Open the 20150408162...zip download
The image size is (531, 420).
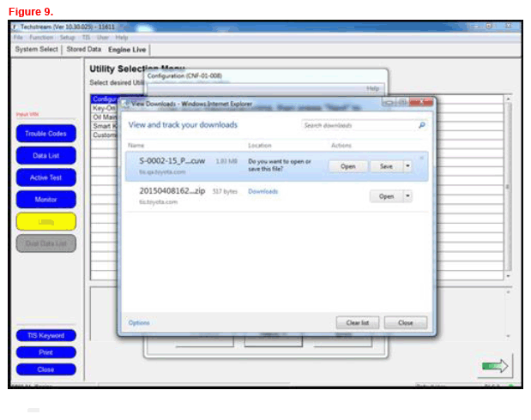point(386,196)
